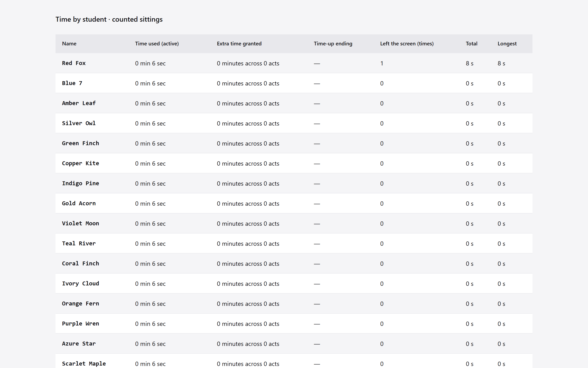Click Red Fox's Longest value '8 s'
588x368 pixels.
tap(501, 63)
